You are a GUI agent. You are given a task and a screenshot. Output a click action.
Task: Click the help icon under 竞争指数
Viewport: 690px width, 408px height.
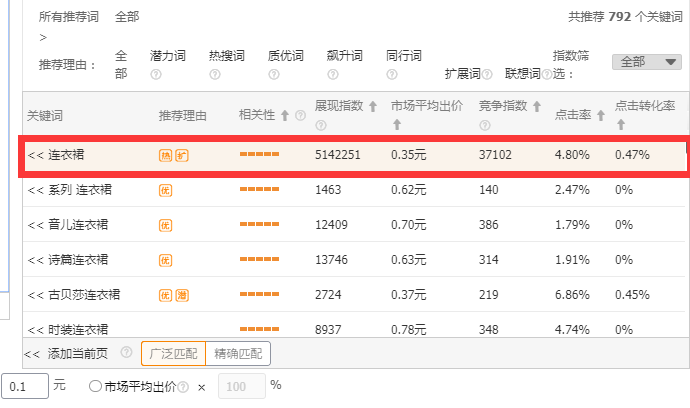click(485, 125)
